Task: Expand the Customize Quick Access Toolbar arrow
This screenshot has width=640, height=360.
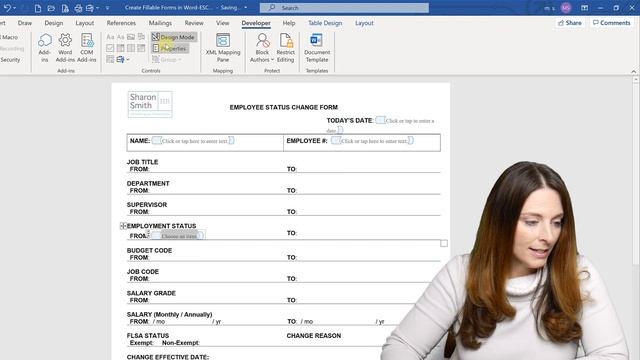Action: 107,8
